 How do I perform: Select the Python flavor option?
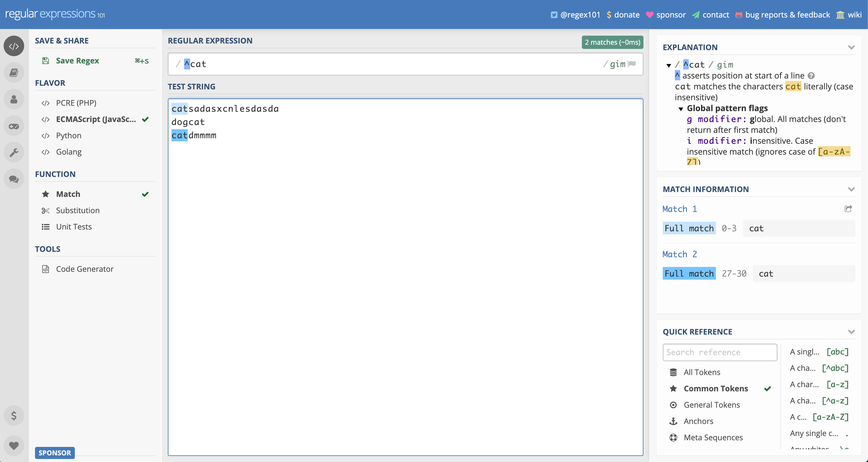tap(69, 136)
